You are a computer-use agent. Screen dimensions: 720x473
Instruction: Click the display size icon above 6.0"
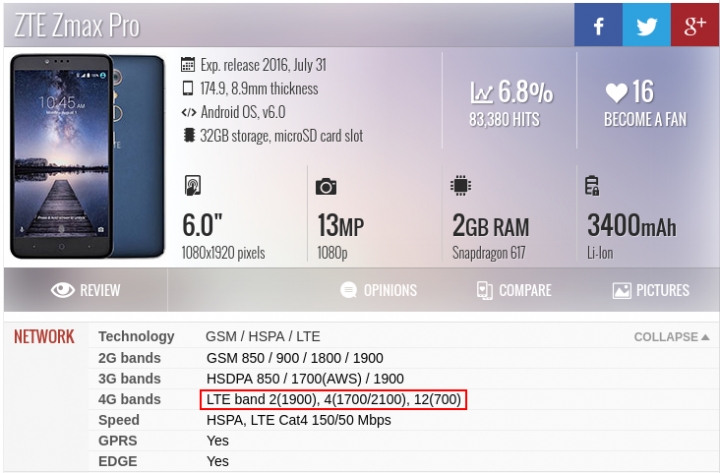(192, 187)
